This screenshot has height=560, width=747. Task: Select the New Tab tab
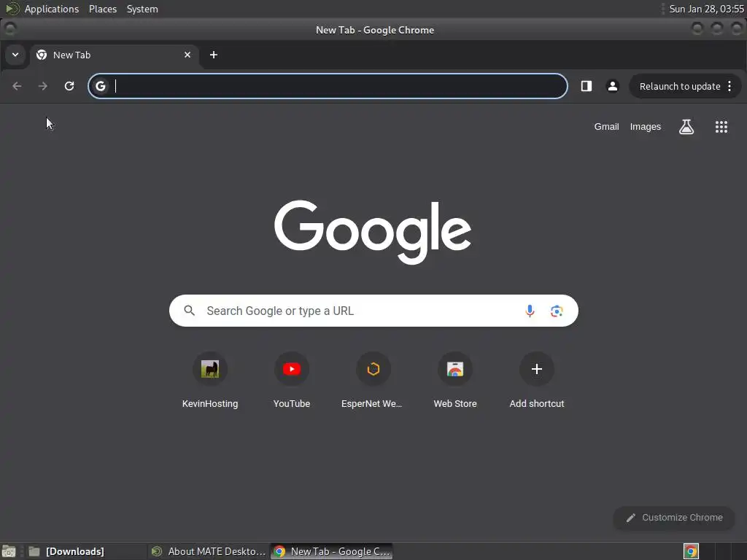[x=115, y=55]
